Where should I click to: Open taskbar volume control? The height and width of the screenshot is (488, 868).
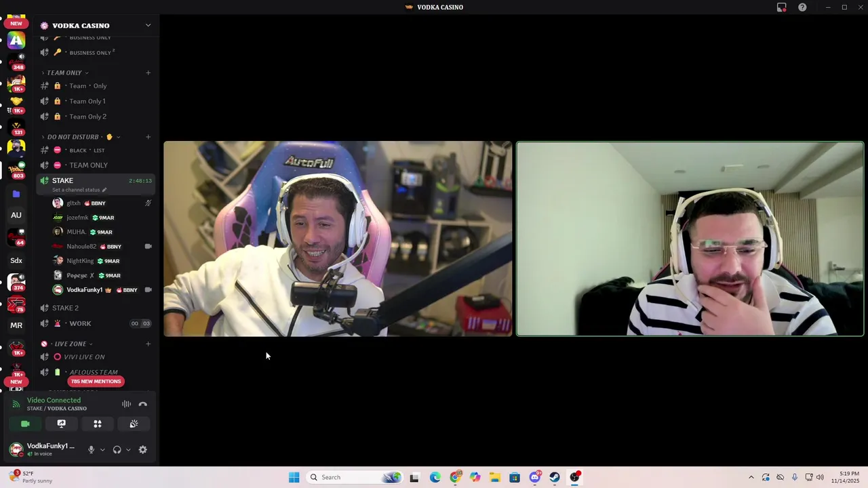pyautogui.click(x=820, y=477)
